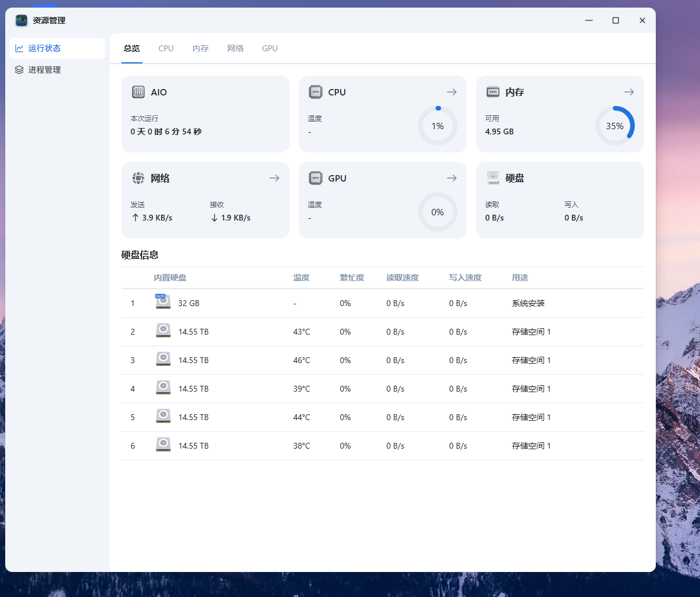Click the hard disk icon on 硬盘 card

pyautogui.click(x=492, y=178)
